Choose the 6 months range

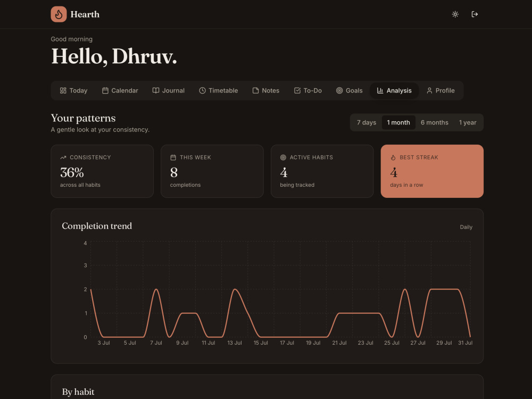(434, 122)
